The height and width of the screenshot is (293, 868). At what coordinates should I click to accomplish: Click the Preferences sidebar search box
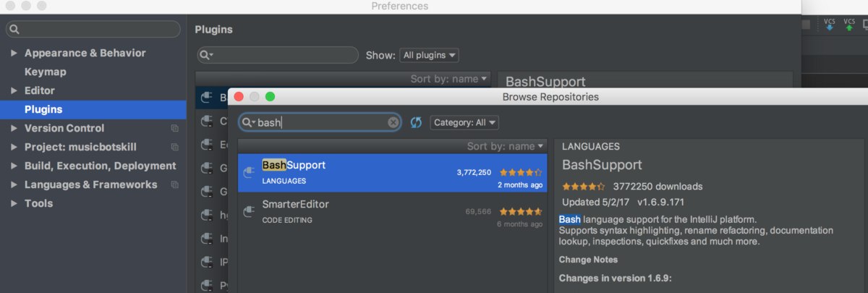93,30
